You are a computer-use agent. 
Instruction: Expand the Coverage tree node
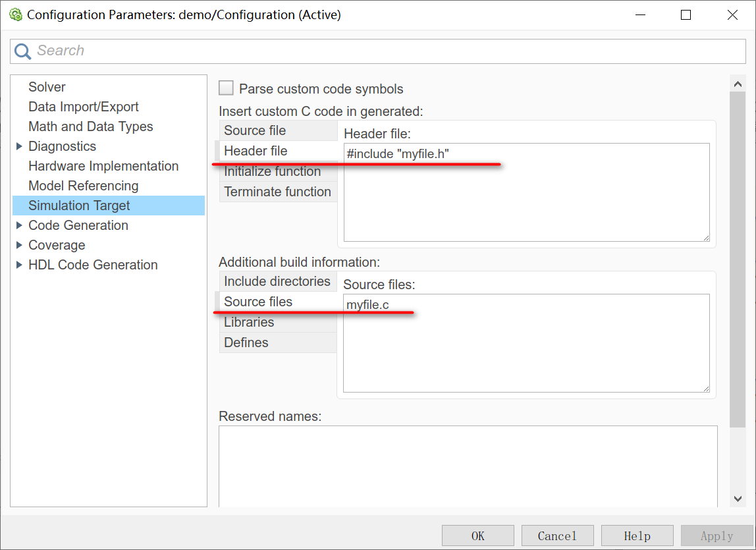click(x=19, y=245)
